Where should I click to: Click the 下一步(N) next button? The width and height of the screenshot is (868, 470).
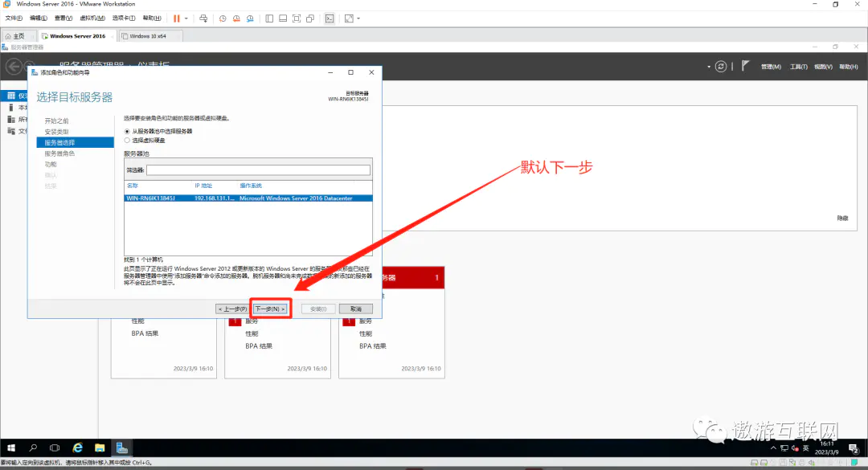pos(270,309)
